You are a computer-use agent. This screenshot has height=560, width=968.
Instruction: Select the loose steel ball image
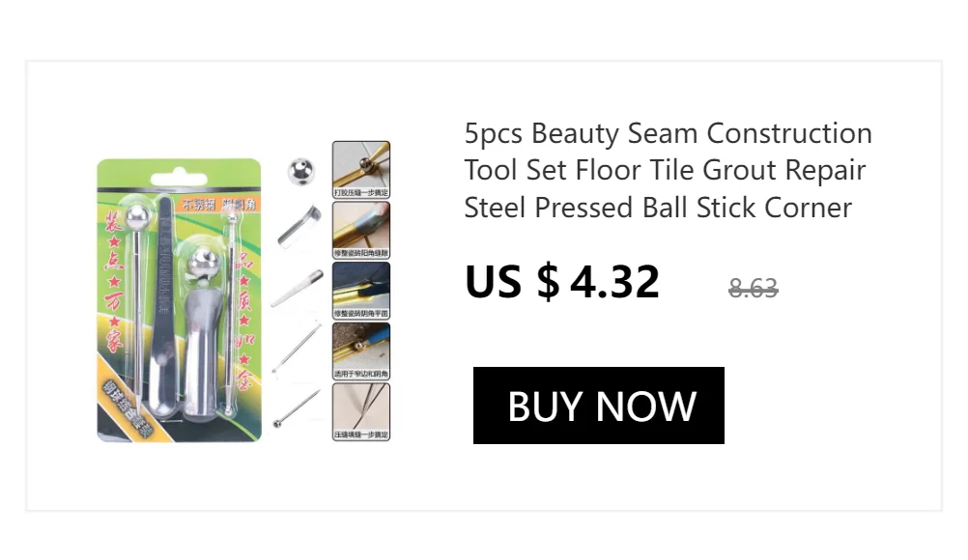tap(301, 172)
